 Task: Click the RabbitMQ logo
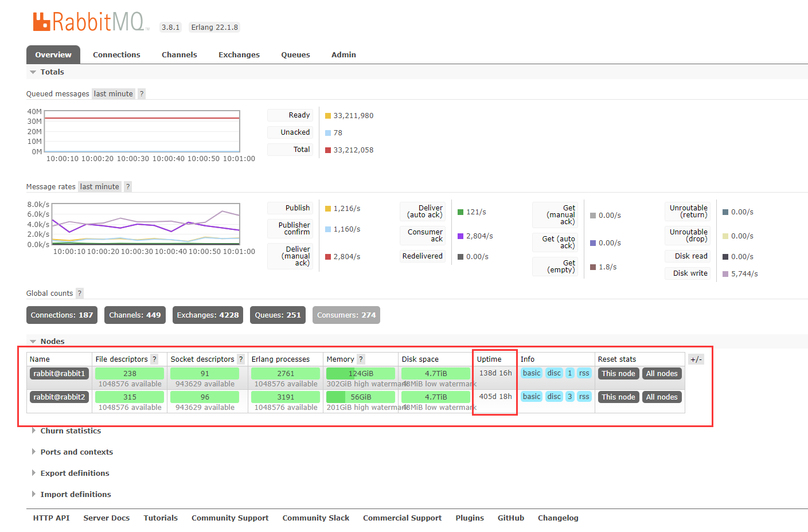pos(90,22)
